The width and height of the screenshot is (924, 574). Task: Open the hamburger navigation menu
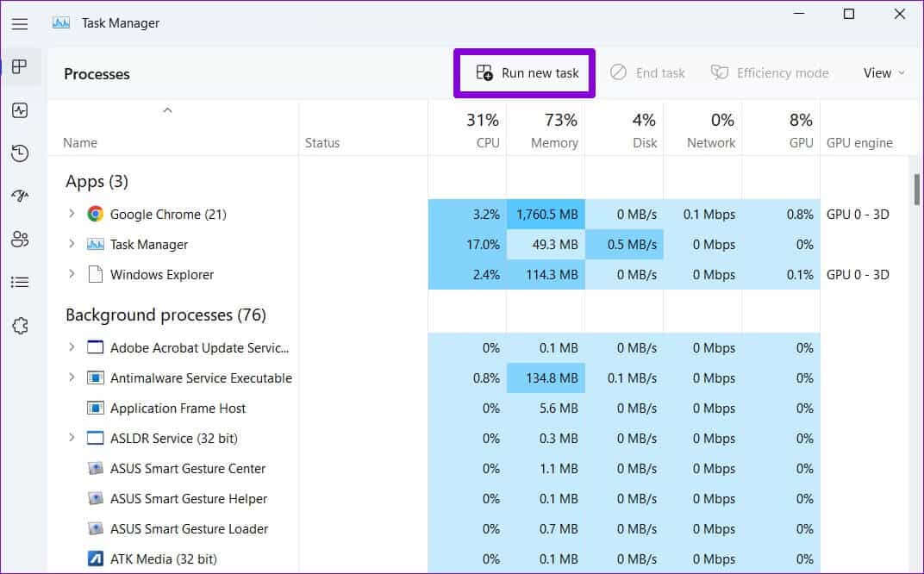click(20, 23)
